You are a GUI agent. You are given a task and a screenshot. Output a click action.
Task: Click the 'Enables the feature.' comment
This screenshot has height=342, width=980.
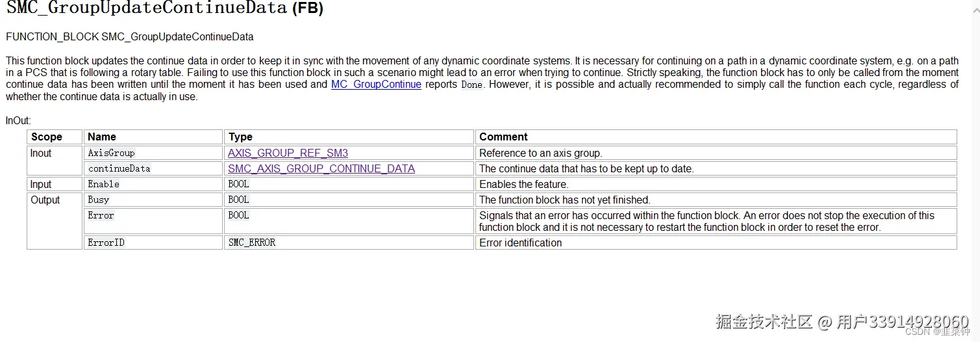point(523,185)
